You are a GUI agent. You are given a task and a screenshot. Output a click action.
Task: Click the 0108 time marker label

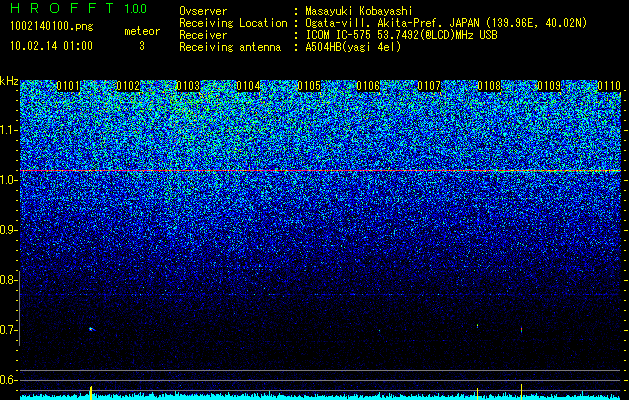pyautogui.click(x=489, y=86)
